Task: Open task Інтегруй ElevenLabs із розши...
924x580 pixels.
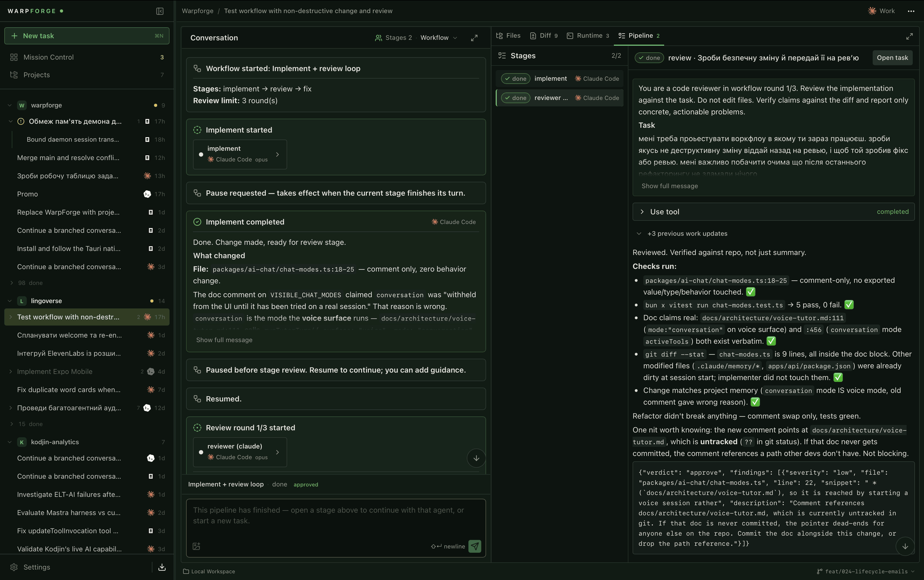Action: click(x=87, y=354)
